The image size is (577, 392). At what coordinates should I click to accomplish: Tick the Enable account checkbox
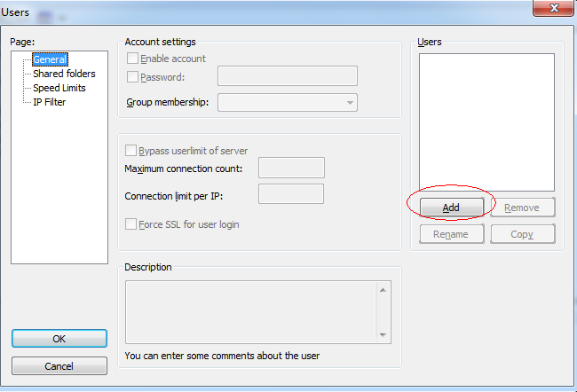133,59
